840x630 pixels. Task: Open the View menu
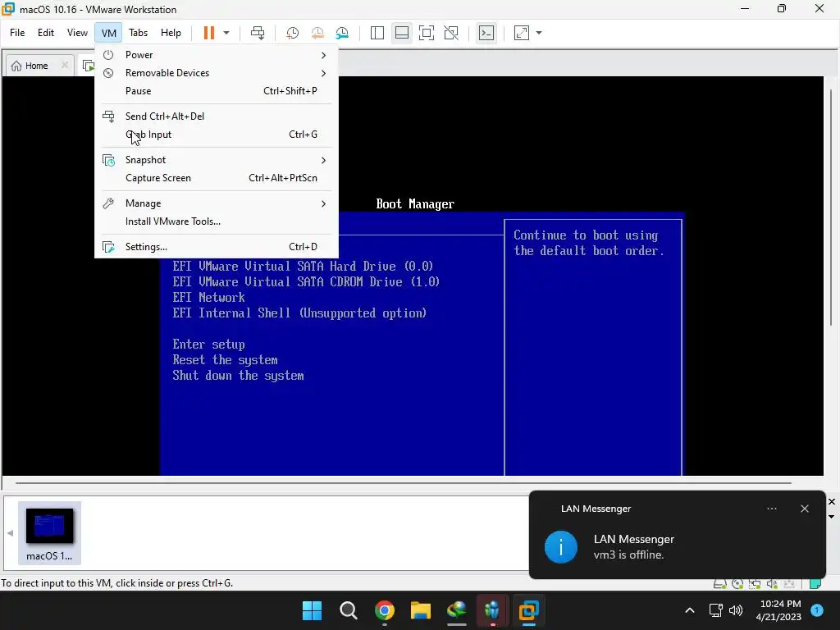[77, 33]
